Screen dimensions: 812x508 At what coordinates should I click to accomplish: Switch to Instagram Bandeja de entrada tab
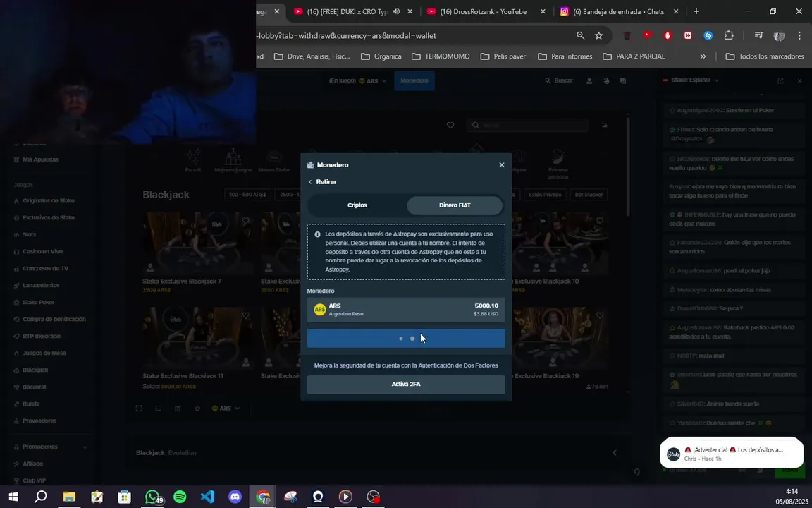point(618,11)
